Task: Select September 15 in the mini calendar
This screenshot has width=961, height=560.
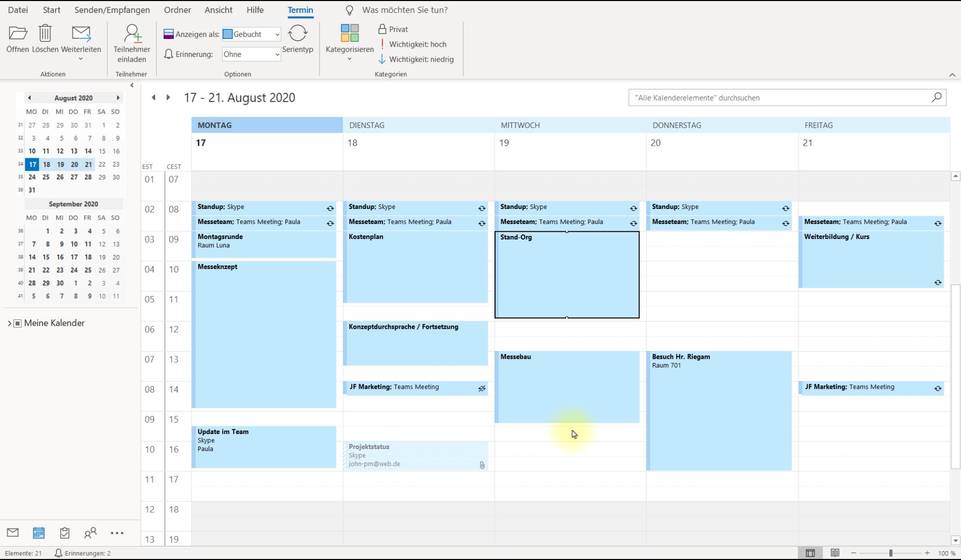Action: tap(46, 257)
